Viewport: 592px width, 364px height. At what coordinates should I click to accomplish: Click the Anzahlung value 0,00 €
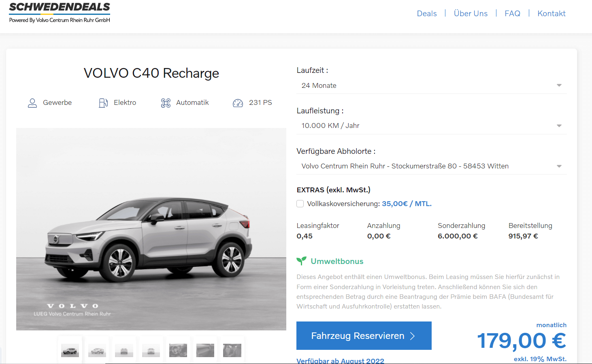[x=379, y=236]
